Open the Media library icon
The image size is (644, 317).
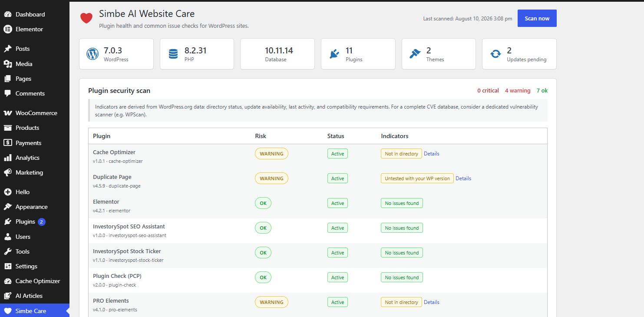pos(7,64)
